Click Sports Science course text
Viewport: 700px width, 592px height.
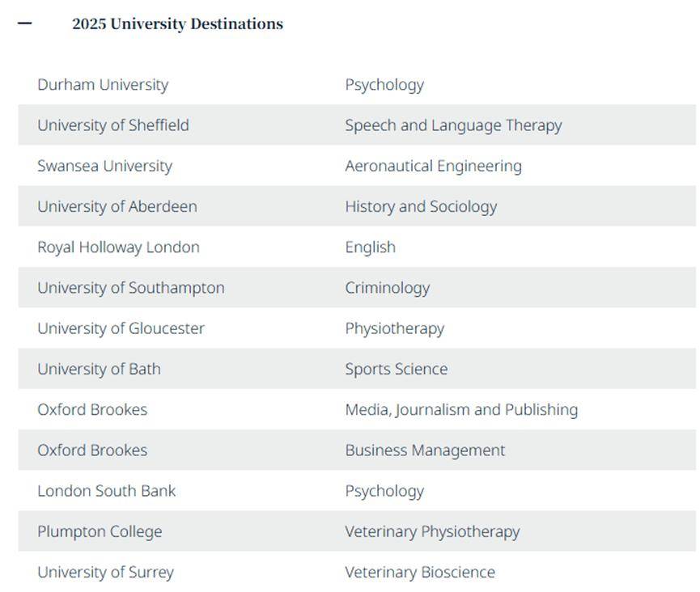point(396,369)
